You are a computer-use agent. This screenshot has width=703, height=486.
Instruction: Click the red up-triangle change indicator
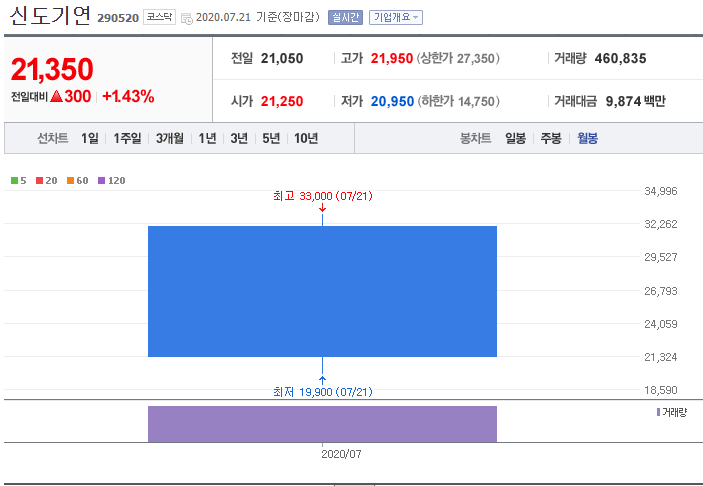pos(56,96)
